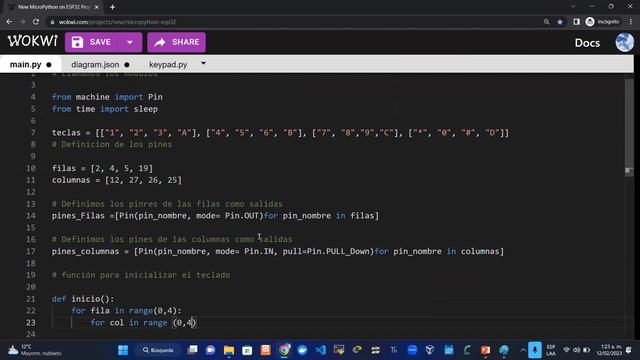
Task: Click the 'for col in range' line 23
Action: (143, 322)
